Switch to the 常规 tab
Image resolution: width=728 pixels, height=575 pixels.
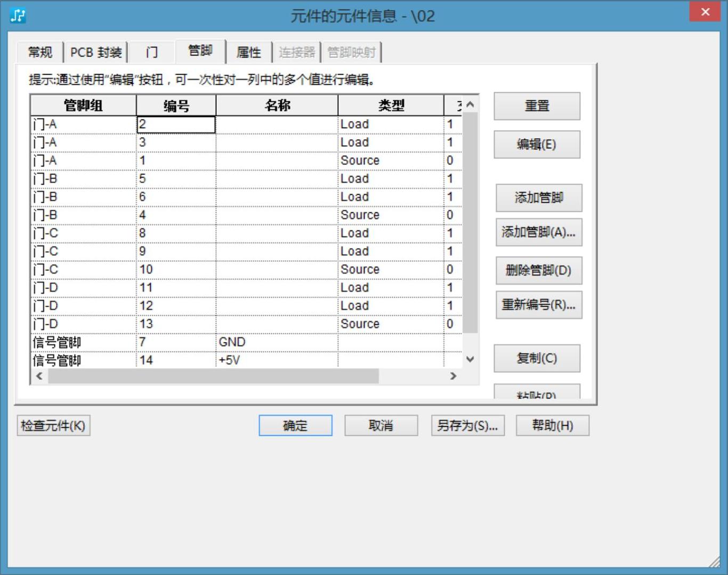click(40, 52)
